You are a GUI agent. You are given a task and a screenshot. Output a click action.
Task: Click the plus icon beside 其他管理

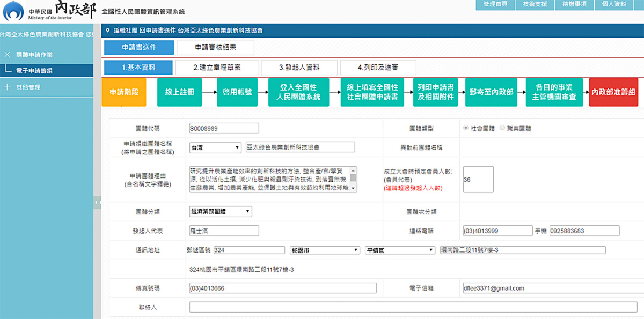7,87
